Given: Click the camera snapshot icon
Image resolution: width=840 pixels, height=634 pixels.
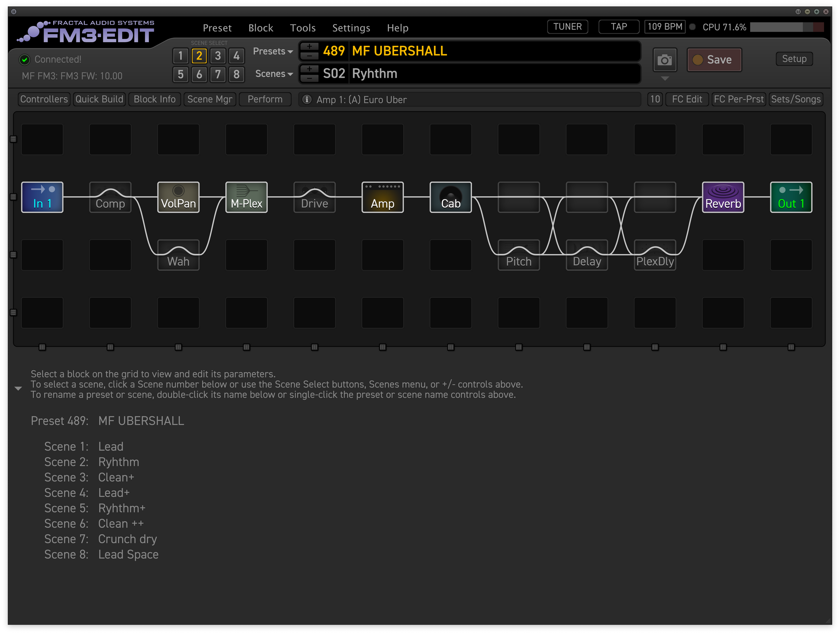Looking at the screenshot, I should (x=664, y=60).
